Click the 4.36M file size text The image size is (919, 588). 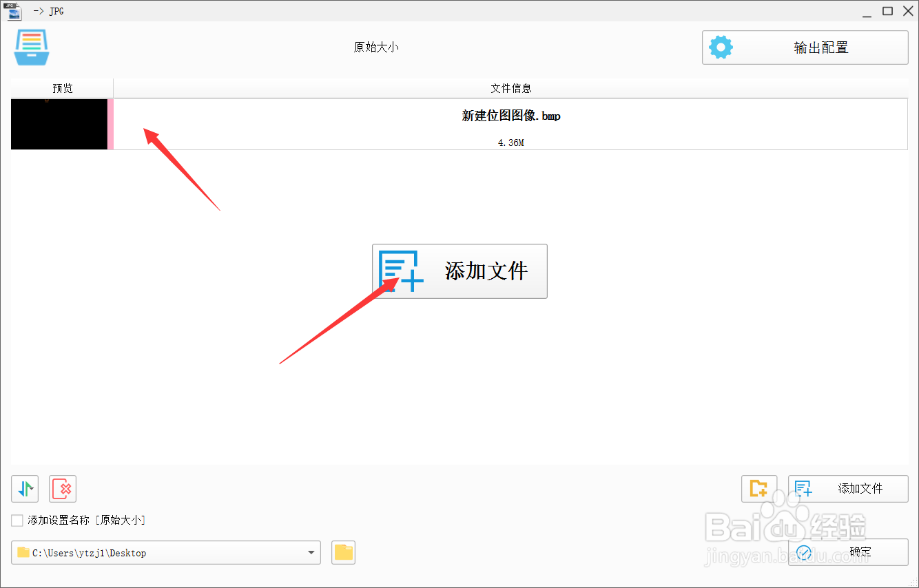(x=510, y=143)
